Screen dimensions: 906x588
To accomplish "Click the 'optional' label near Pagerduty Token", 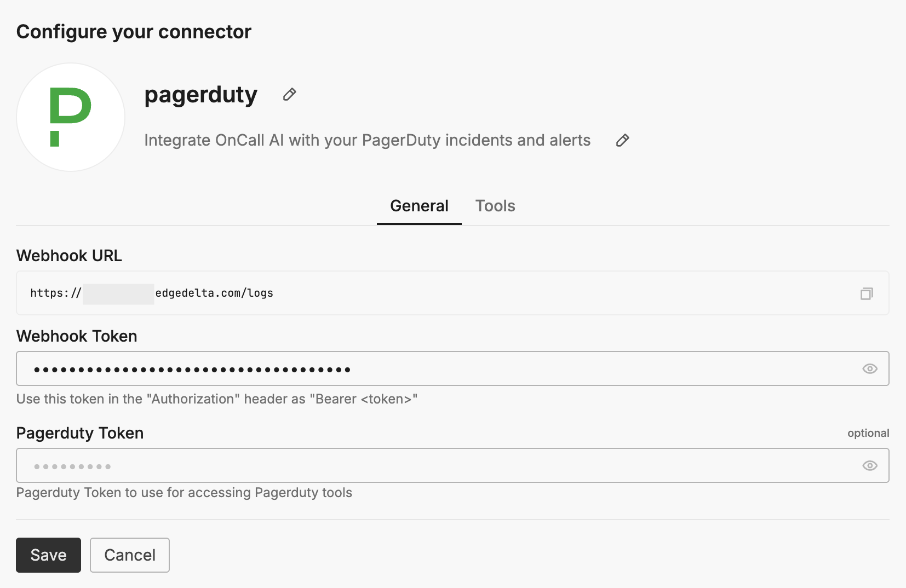I will [868, 433].
